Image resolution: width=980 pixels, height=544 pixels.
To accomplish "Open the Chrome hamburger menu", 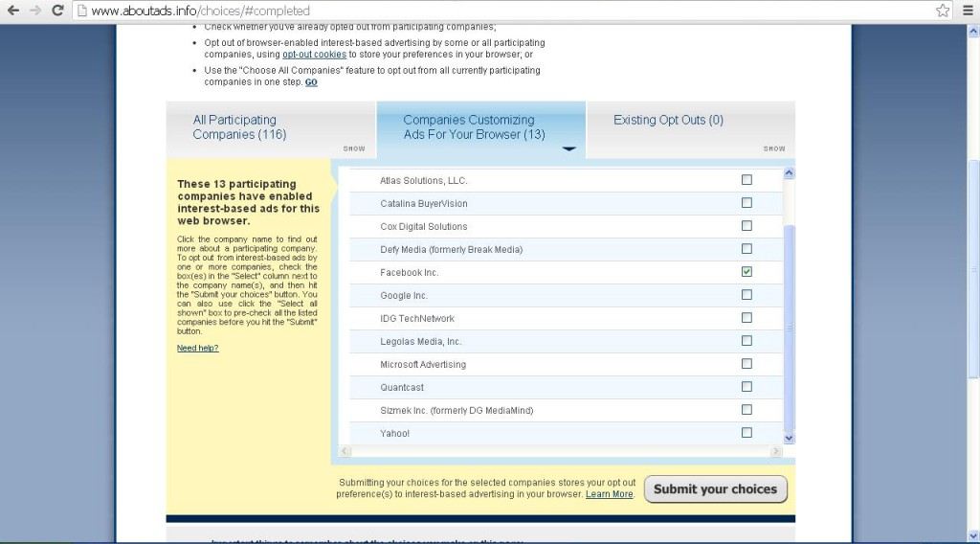I will click(967, 11).
